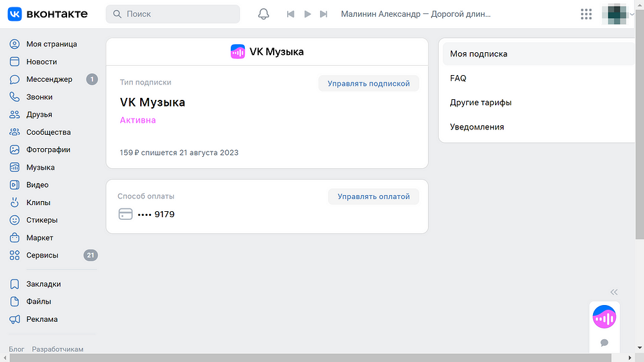Screen dimensions: 644x362
Task: Open Другие тарифы menu item
Action: [480, 103]
